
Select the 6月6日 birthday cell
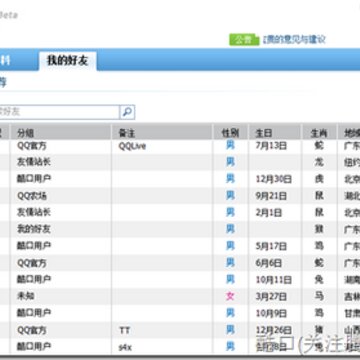tap(269, 263)
